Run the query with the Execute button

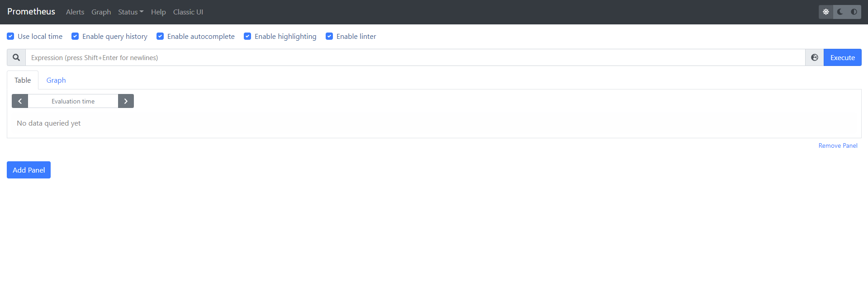pos(842,57)
